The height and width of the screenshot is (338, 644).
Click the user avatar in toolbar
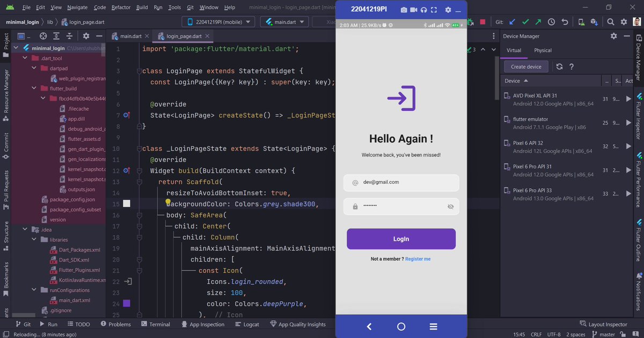(636, 22)
